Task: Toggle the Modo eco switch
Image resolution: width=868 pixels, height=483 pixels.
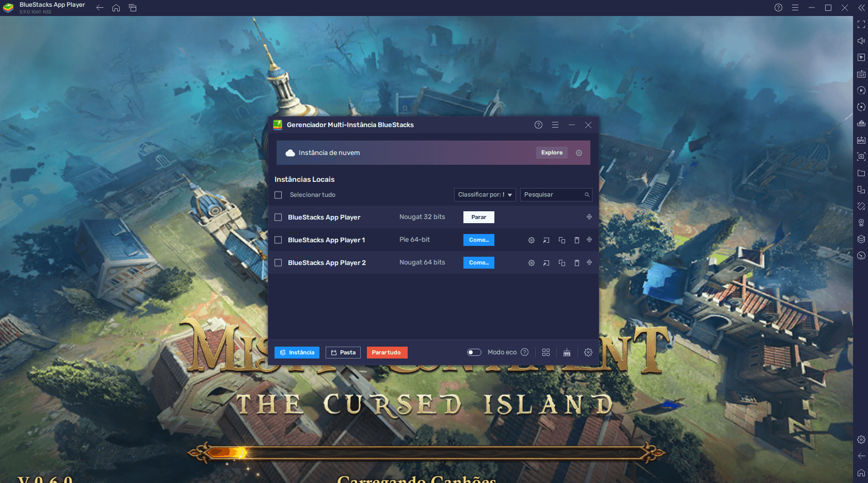Action: pyautogui.click(x=474, y=352)
